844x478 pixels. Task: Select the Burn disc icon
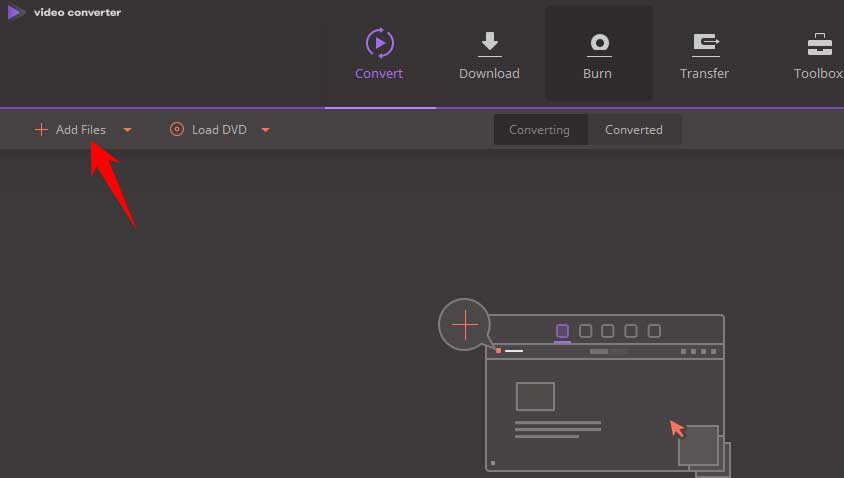pyautogui.click(x=599, y=45)
